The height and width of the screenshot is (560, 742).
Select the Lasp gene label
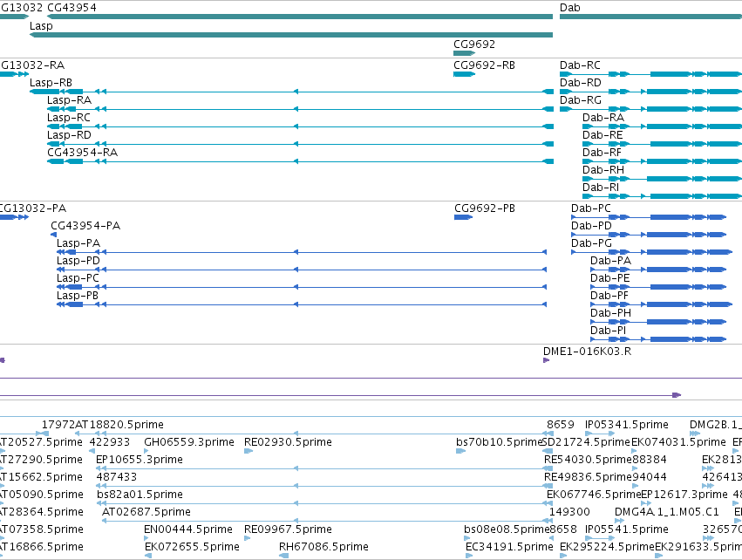click(x=41, y=26)
